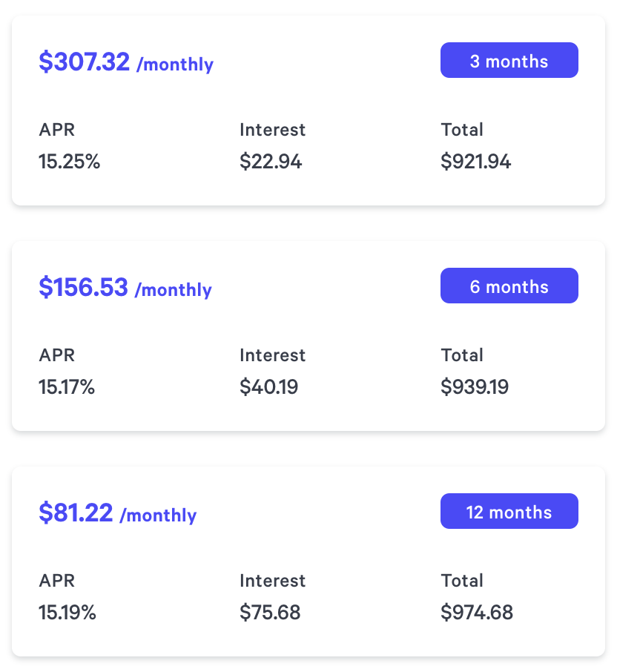617x672 pixels.
Task: Click the $75.68 interest amount
Action: (x=270, y=613)
